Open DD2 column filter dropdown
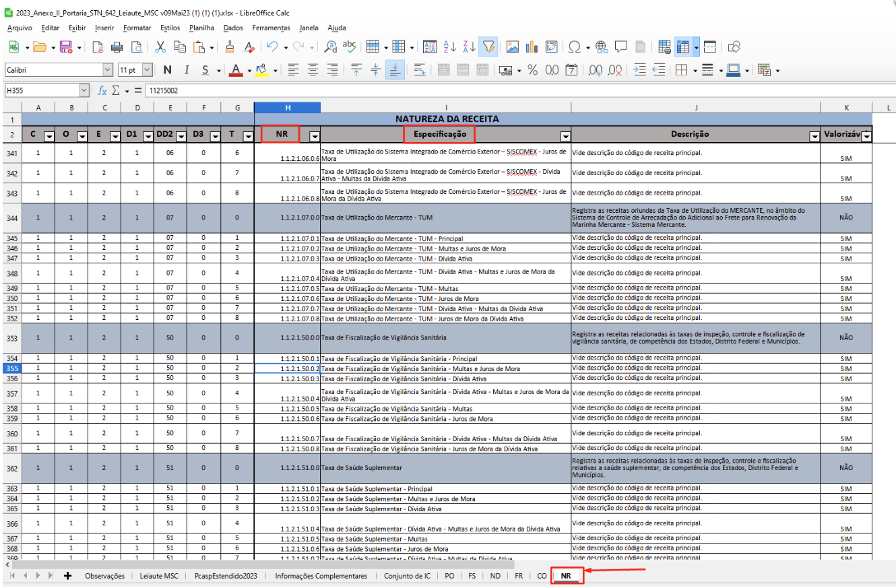The height and width of the screenshot is (588, 896). click(181, 137)
